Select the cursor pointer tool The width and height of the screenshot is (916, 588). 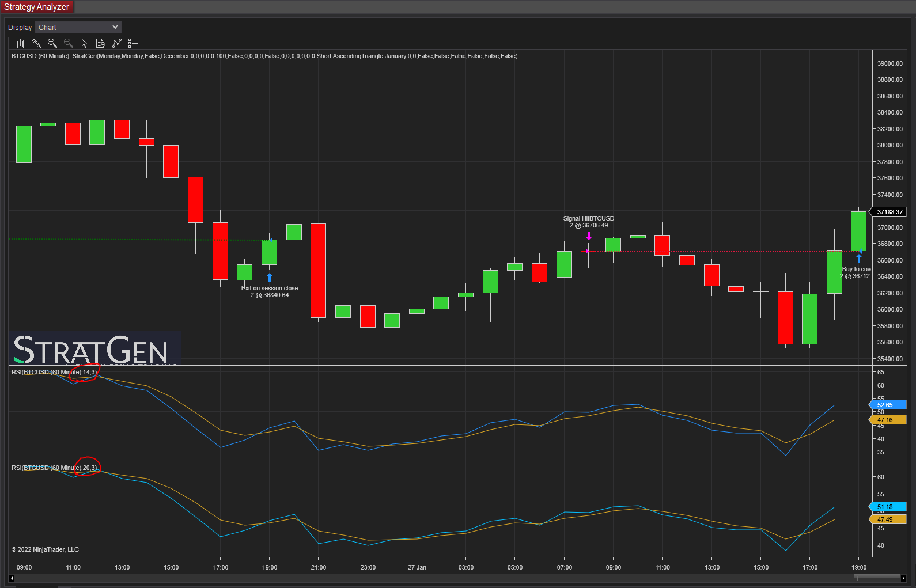[85, 43]
